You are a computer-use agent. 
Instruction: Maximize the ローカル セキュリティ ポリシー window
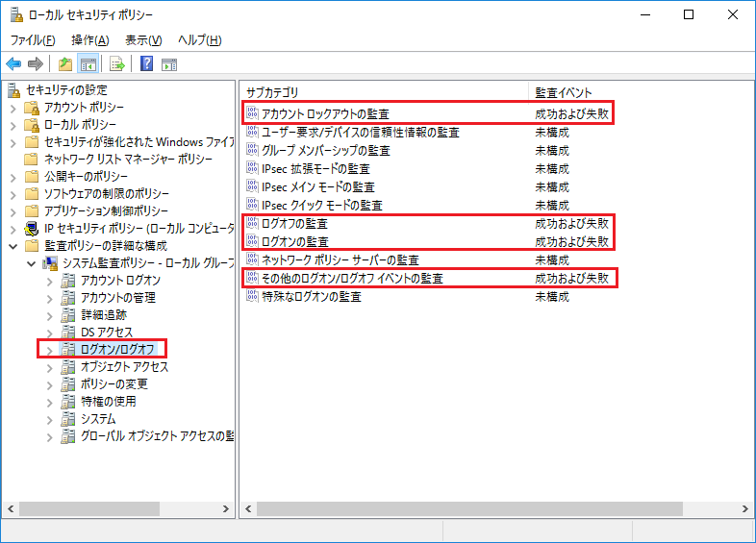click(689, 14)
